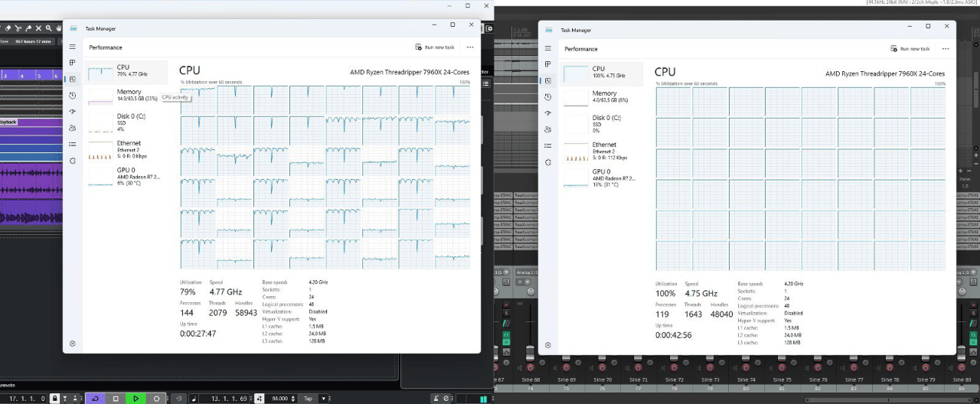The image size is (980, 404).
Task: Select Disk 0 (C:) in left Task Manager
Action: [x=126, y=122]
